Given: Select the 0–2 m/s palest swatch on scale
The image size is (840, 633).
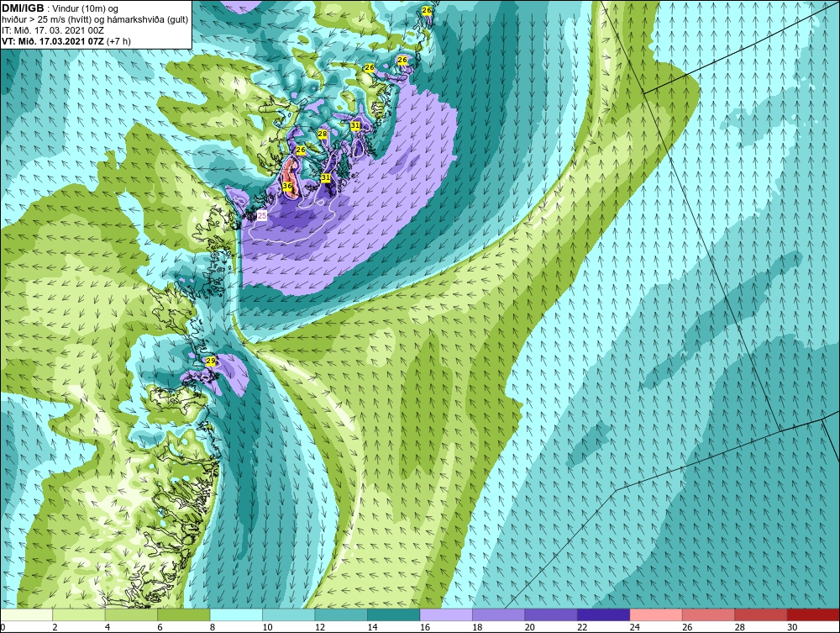Looking at the screenshot, I should point(26,615).
